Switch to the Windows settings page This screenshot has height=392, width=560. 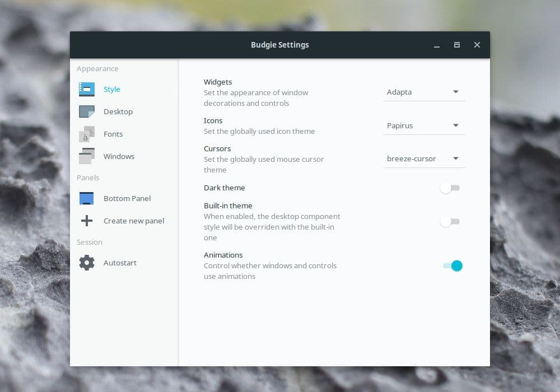124,156
